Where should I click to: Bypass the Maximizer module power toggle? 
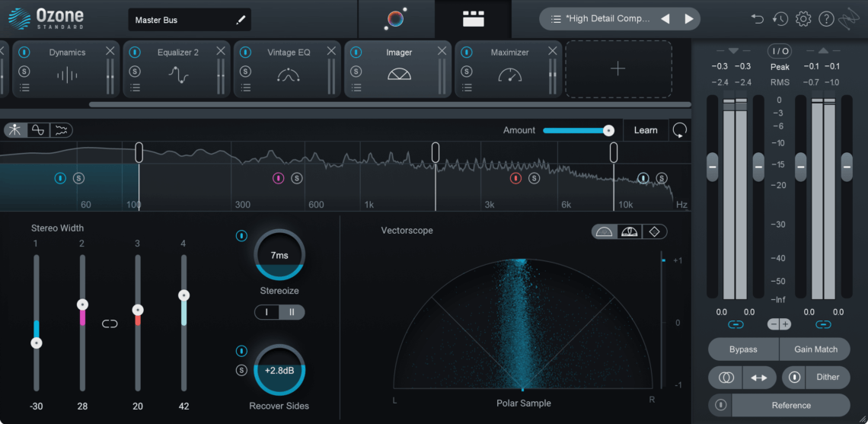467,52
